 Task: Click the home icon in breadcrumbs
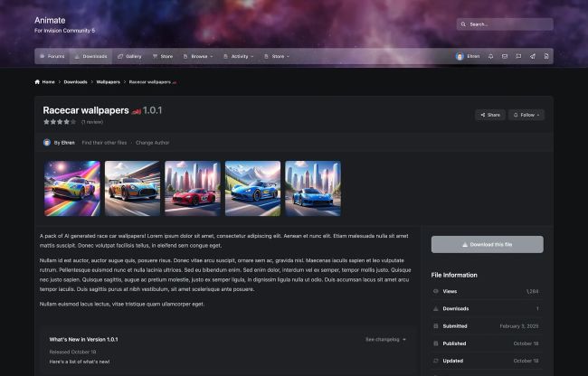[37, 81]
